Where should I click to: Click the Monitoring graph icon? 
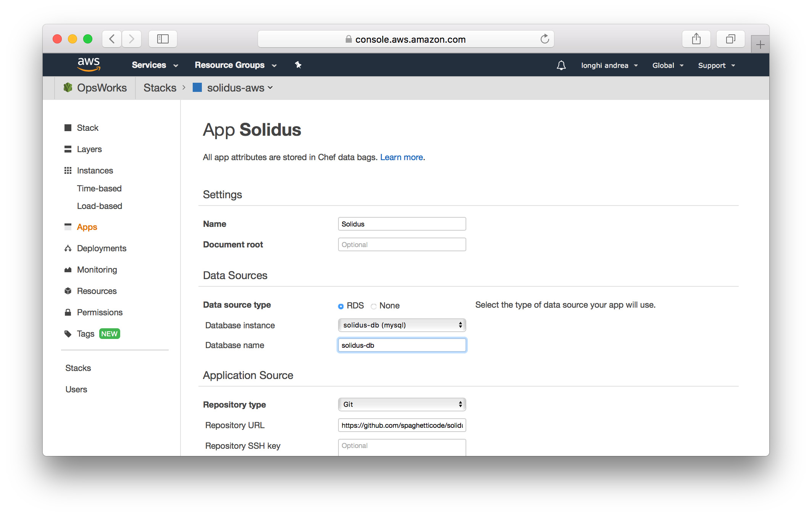pyautogui.click(x=68, y=270)
